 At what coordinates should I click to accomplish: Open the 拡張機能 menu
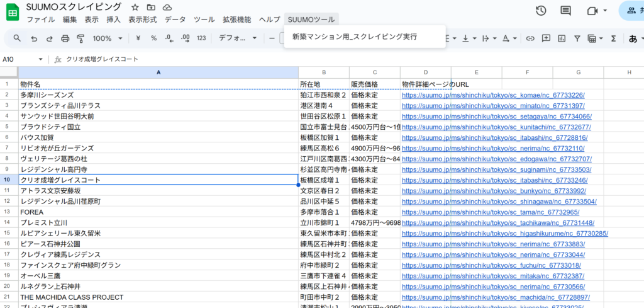(237, 20)
